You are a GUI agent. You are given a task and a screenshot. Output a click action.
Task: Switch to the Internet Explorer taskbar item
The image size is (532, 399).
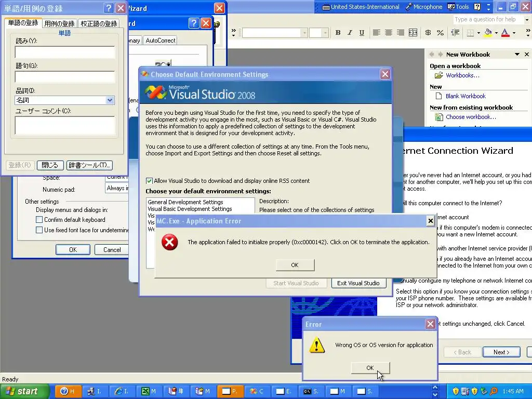point(122,391)
